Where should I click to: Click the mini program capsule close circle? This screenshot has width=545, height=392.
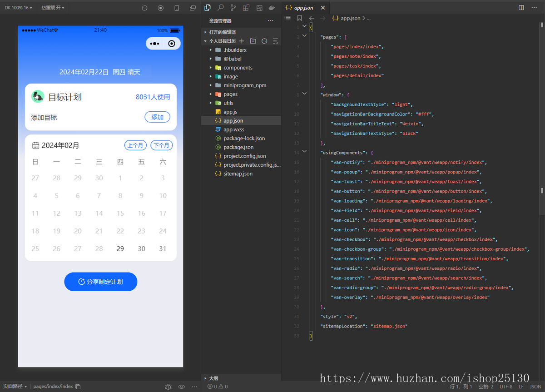coord(172,44)
